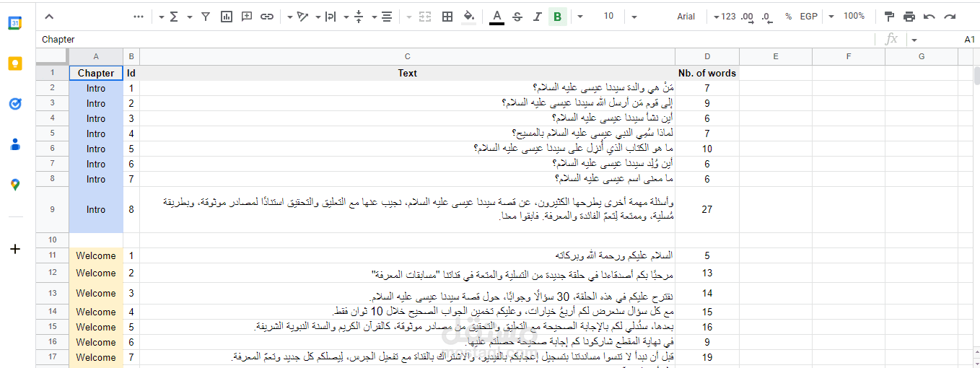Click the grayed-out merge cells icon
This screenshot has height=368, width=980.
tap(425, 16)
